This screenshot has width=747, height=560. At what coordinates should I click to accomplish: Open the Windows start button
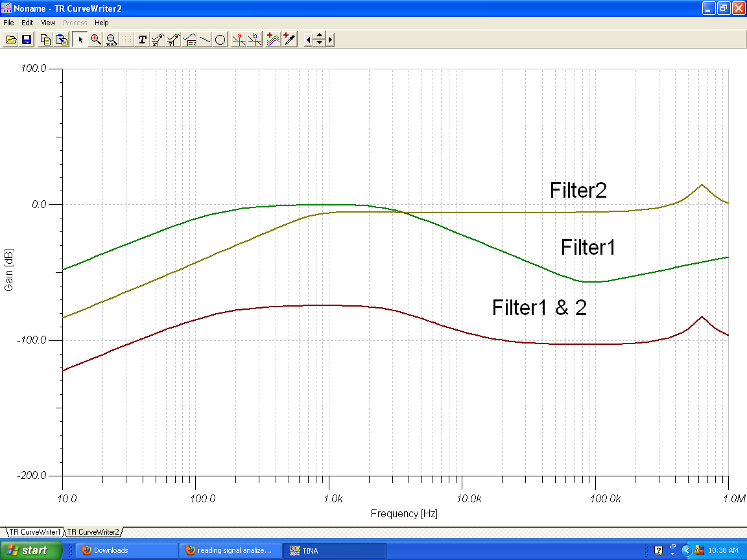(31, 550)
